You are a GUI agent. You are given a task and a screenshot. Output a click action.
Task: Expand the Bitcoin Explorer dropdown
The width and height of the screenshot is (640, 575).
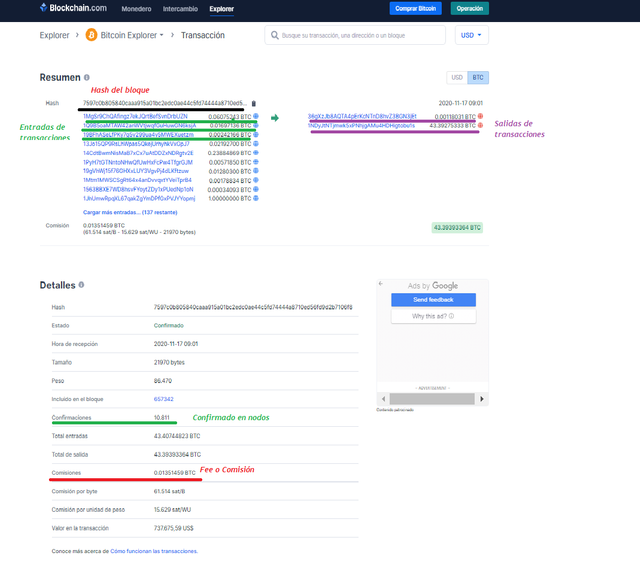[132, 35]
